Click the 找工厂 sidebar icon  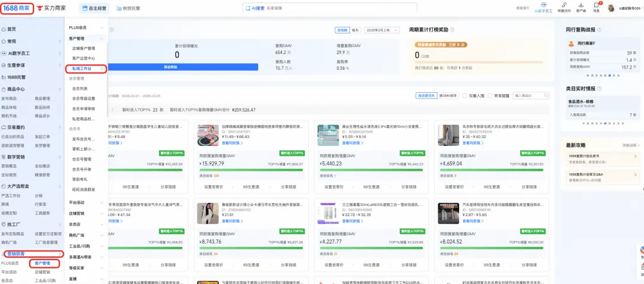4,224
